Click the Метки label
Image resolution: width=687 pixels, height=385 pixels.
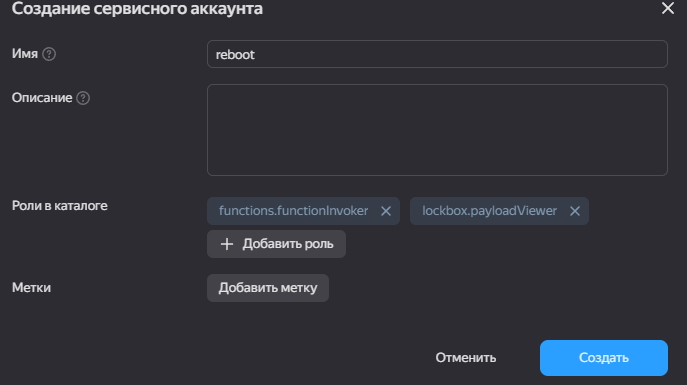(31, 288)
